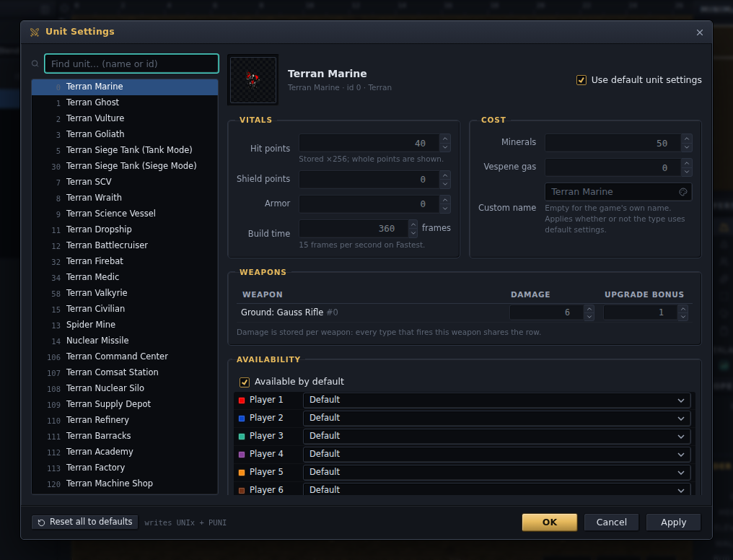Viewport: 733px width, 560px height.
Task: Click the Apply button
Action: (x=673, y=522)
